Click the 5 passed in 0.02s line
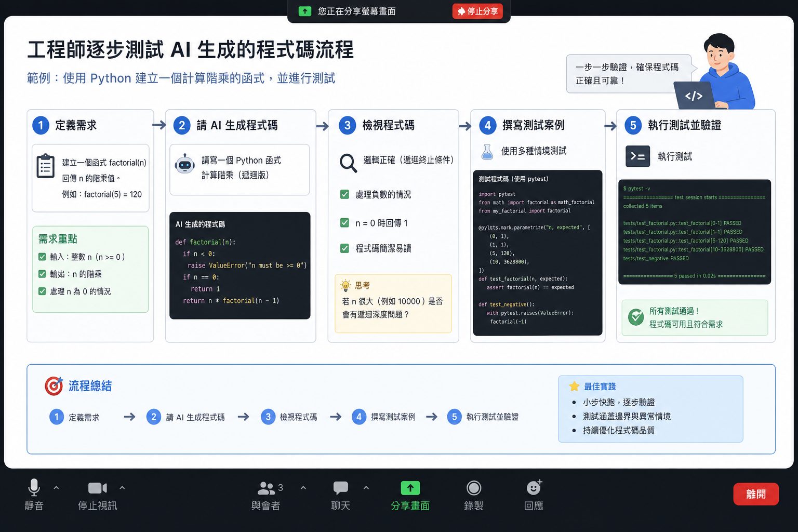This screenshot has width=798, height=532. pos(694,276)
